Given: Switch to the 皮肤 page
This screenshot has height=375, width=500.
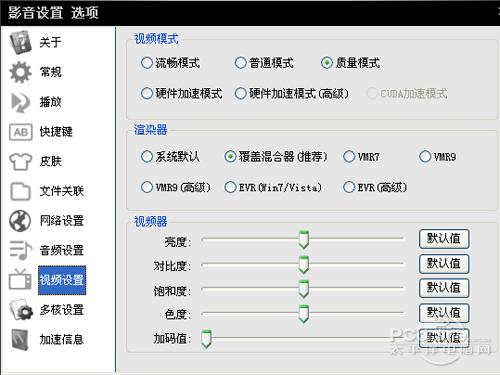Looking at the screenshot, I should 50,162.
